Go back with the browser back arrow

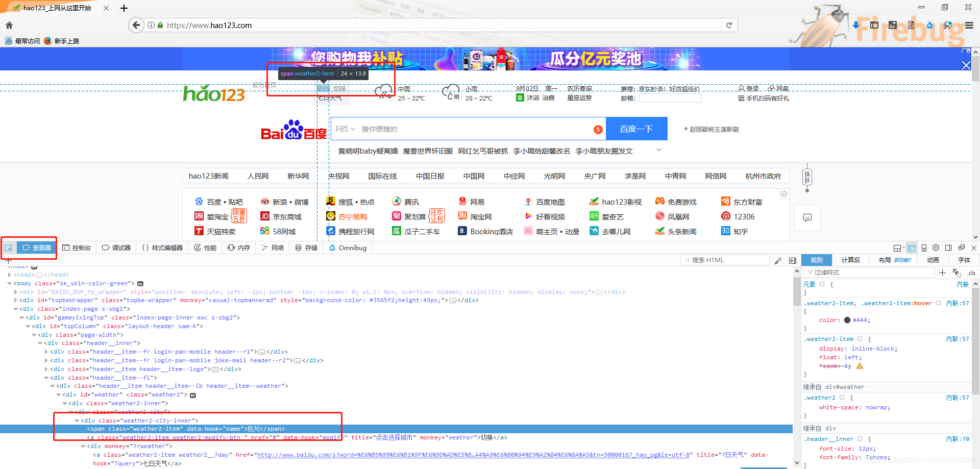(x=136, y=25)
